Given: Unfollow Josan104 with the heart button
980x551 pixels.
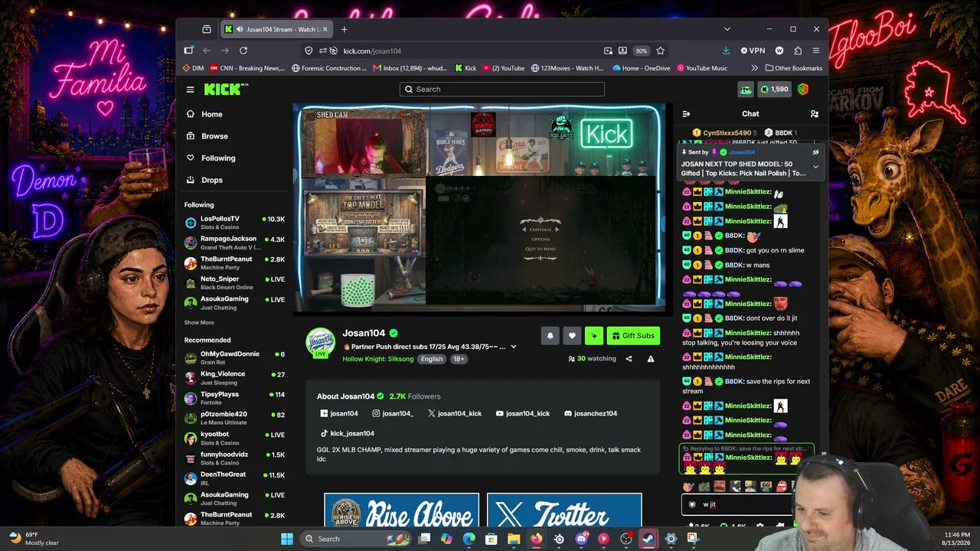Looking at the screenshot, I should pos(572,335).
